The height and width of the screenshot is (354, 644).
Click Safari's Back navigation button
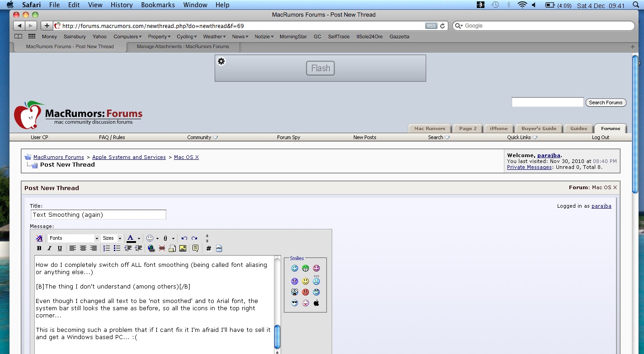point(19,26)
